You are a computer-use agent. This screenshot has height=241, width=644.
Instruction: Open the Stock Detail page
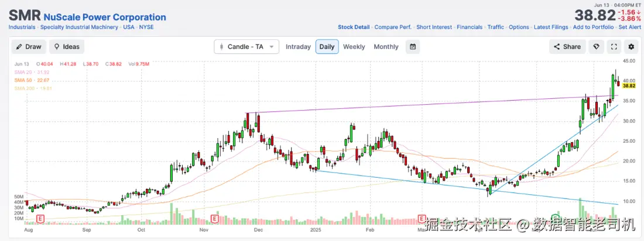coord(354,27)
